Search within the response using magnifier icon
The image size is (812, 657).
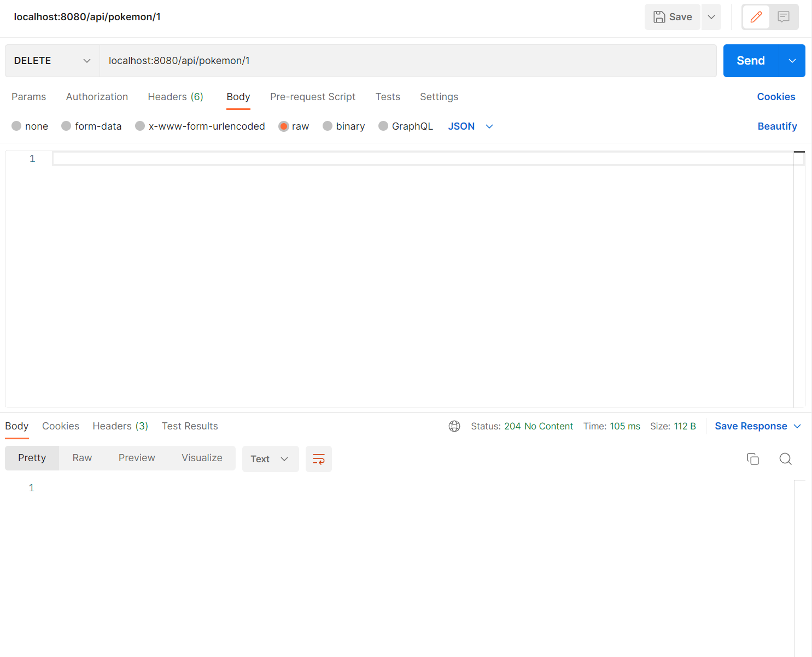click(786, 459)
